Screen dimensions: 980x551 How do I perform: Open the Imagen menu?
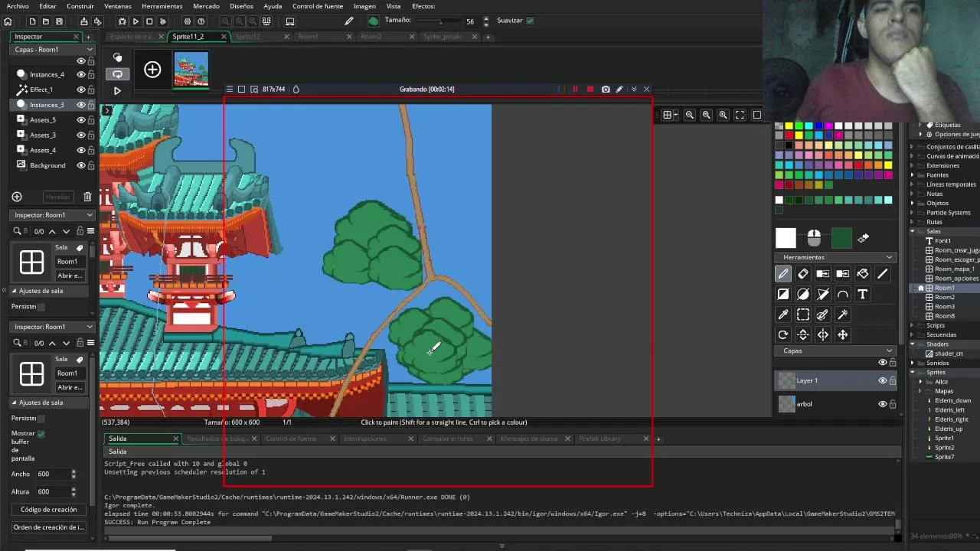pos(364,6)
